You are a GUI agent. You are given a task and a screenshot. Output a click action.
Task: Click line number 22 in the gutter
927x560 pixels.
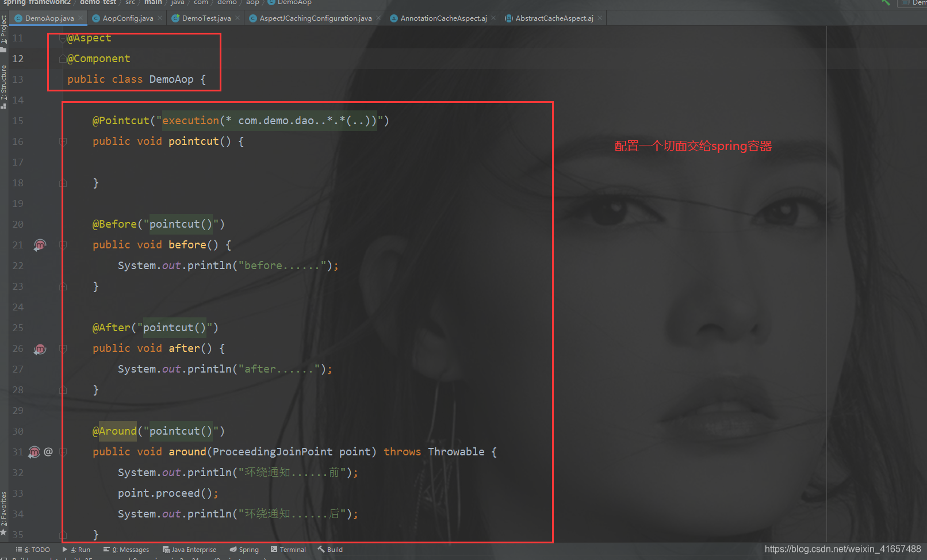point(18,266)
